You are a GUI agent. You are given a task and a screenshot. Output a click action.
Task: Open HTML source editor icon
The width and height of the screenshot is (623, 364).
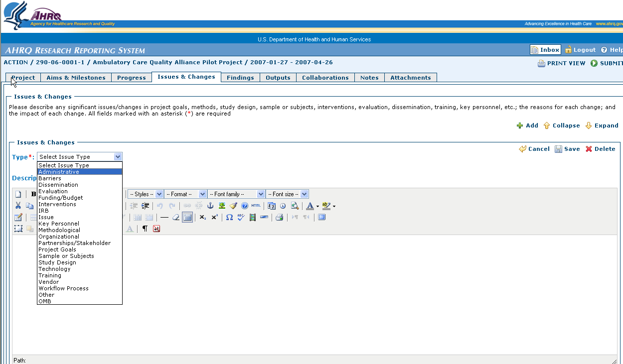[x=256, y=206]
